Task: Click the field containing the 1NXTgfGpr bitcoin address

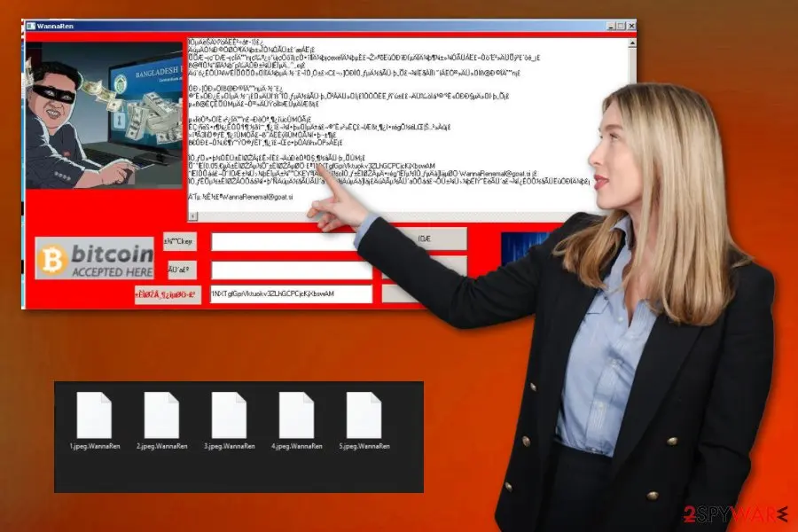Action: [291, 293]
